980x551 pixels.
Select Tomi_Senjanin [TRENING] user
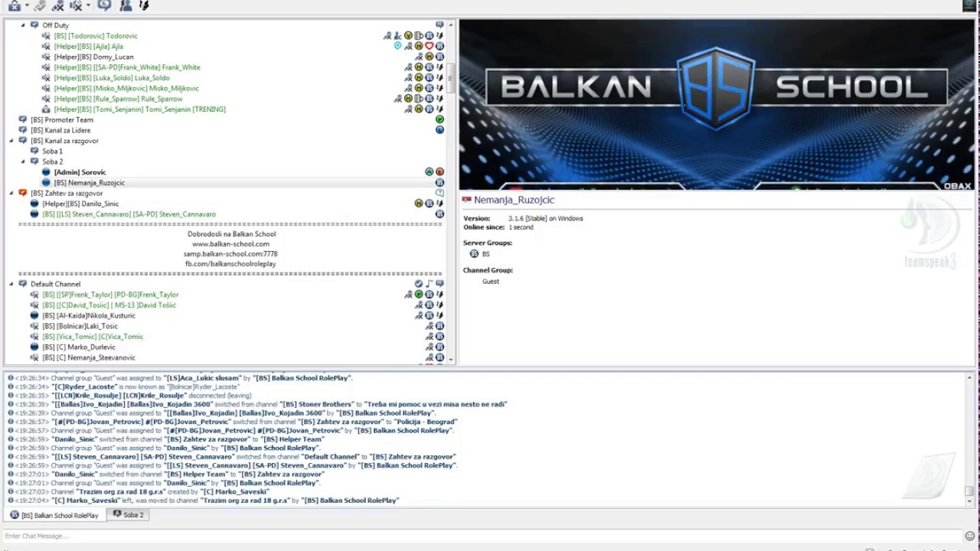[x=139, y=109]
